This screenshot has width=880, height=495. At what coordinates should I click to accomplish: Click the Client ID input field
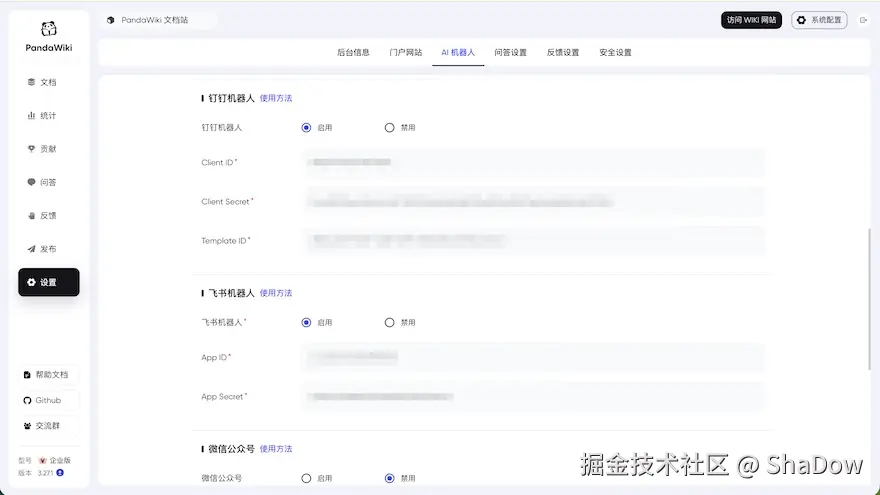pos(533,163)
